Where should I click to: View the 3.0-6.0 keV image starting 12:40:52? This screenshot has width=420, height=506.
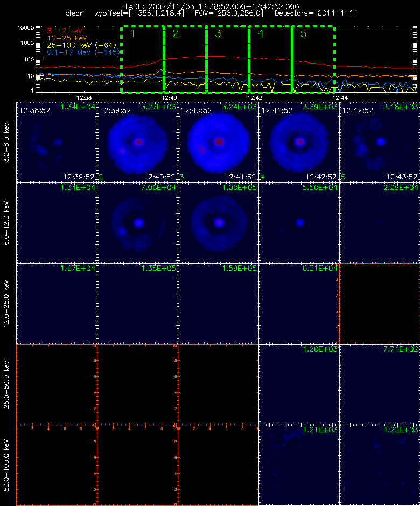(x=218, y=142)
